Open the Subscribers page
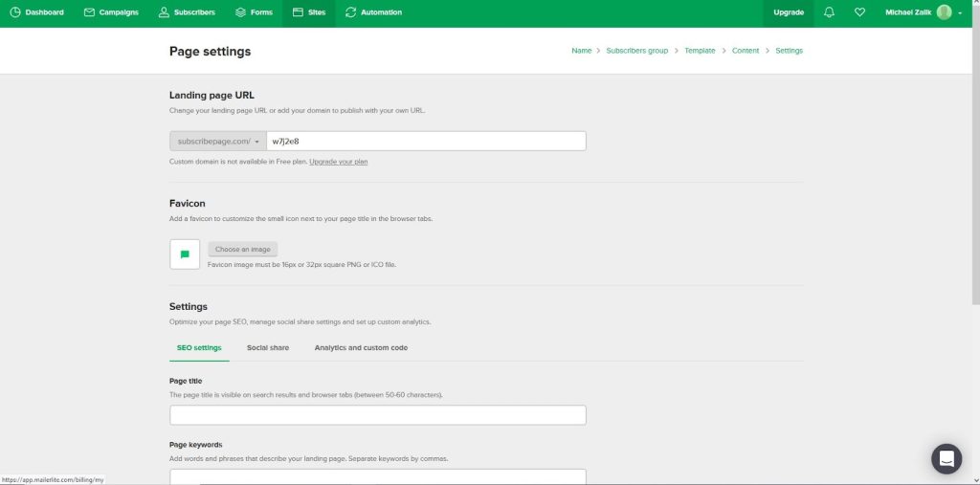 click(187, 12)
